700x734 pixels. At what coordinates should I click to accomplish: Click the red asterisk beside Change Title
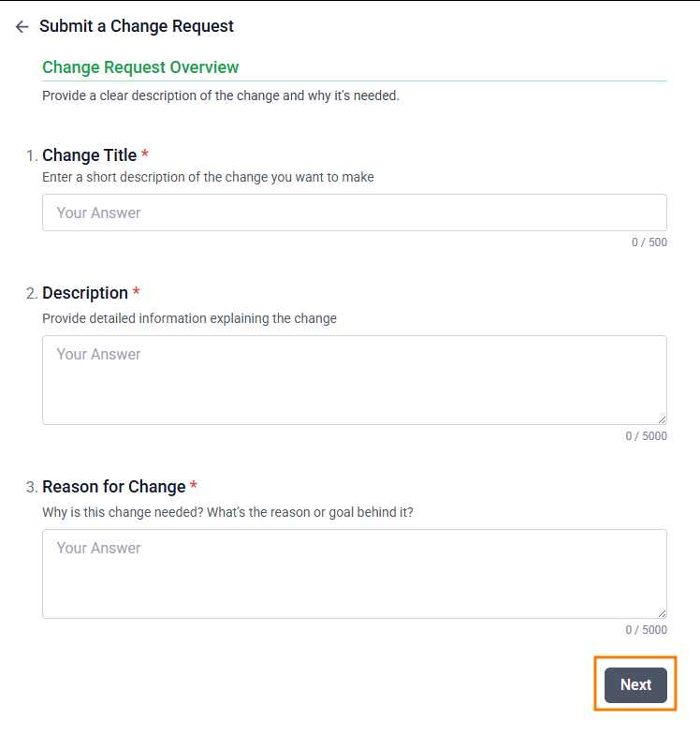(145, 155)
